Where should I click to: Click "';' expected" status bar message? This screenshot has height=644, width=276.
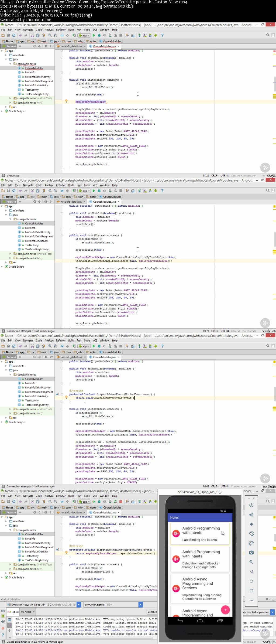13,176
